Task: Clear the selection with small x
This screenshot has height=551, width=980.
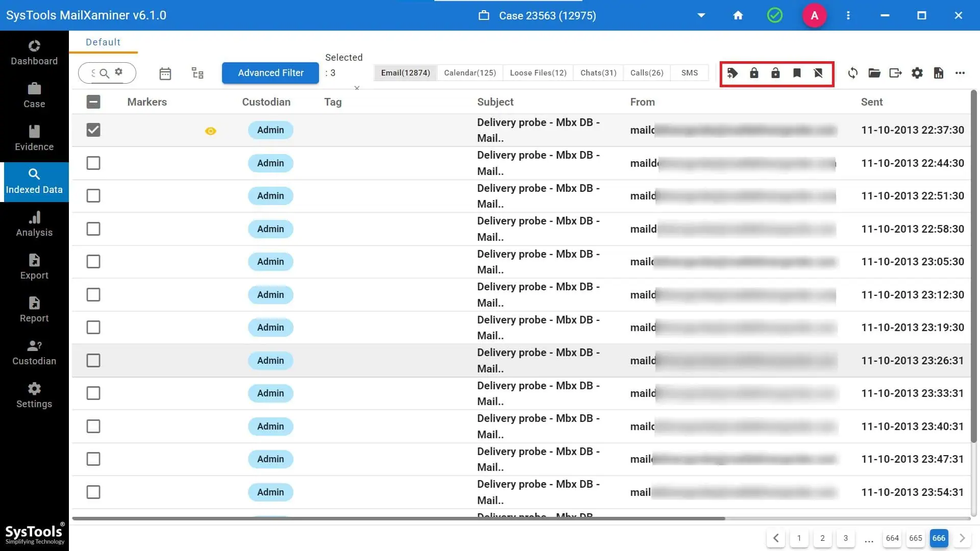Action: (x=357, y=88)
